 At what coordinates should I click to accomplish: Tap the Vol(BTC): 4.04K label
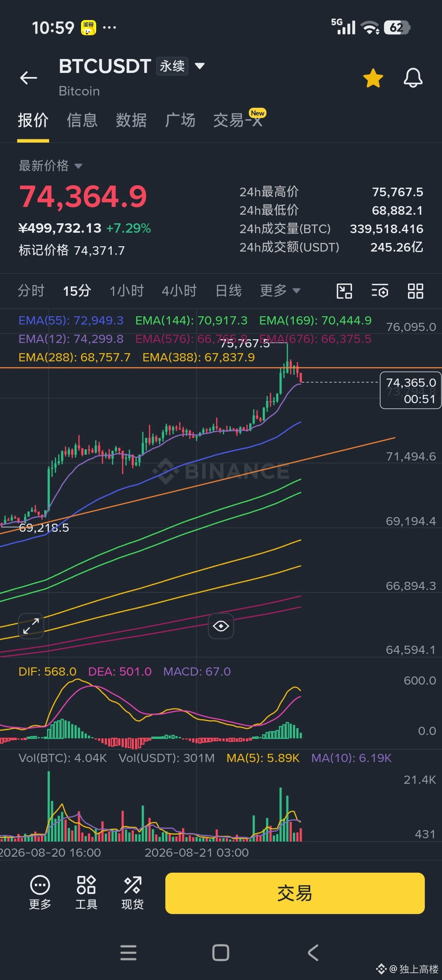coord(63,758)
